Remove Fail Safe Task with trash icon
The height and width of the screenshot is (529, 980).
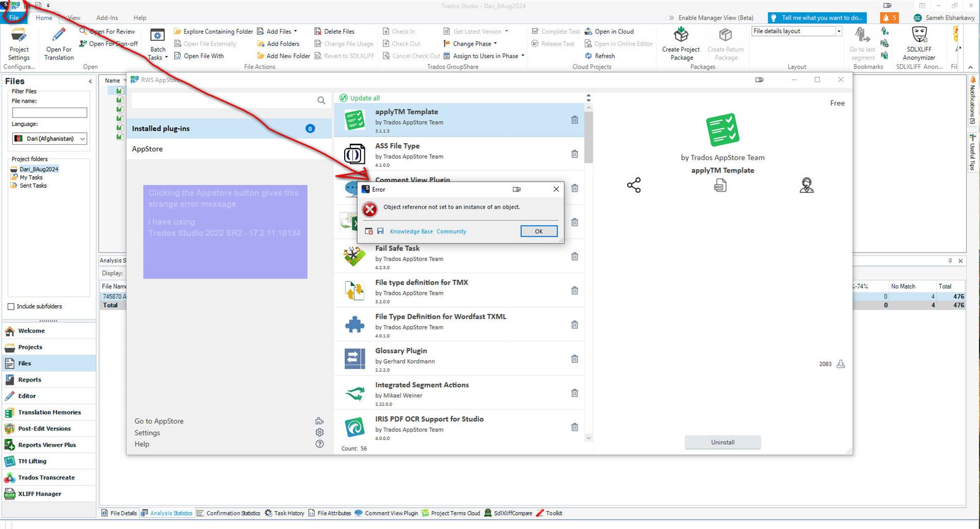tap(574, 256)
